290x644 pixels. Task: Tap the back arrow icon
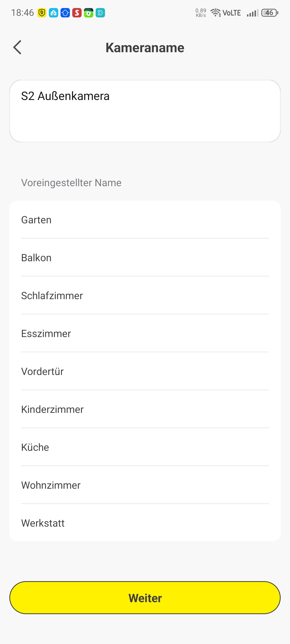point(17,48)
